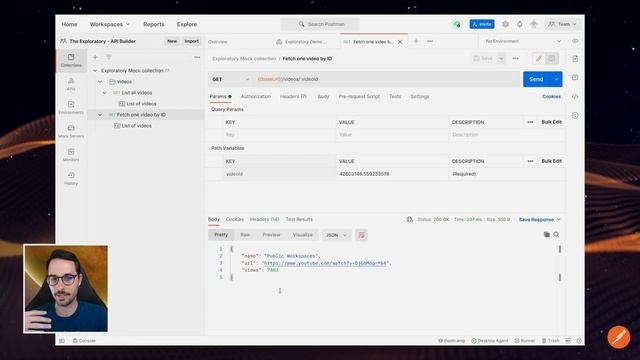Open the Collections sidebar panel
This screenshot has height=360, width=640.
coord(71,60)
